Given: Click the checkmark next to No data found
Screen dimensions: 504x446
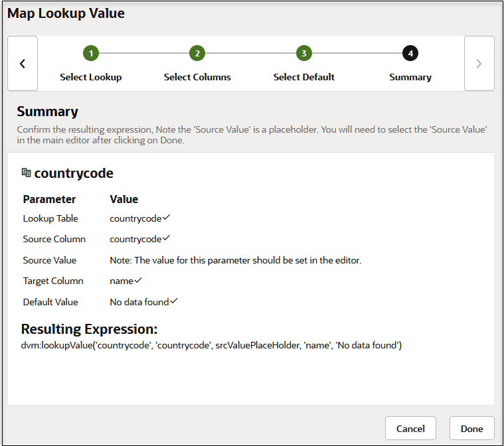Looking at the screenshot, I should point(173,301).
